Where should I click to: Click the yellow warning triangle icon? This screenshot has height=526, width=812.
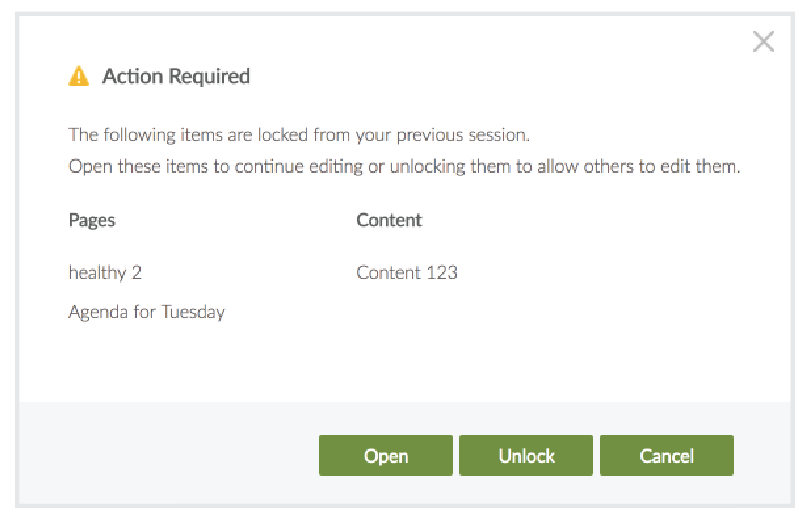[x=78, y=76]
